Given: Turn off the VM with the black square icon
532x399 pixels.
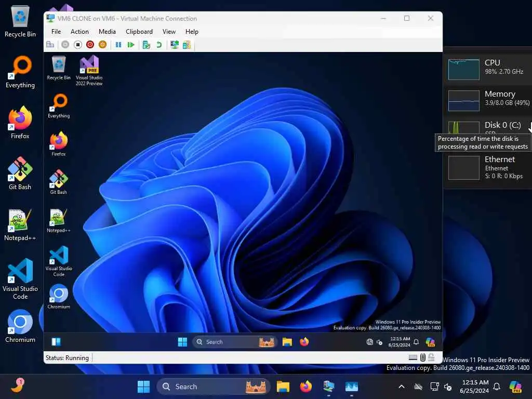Looking at the screenshot, I should (x=78, y=45).
